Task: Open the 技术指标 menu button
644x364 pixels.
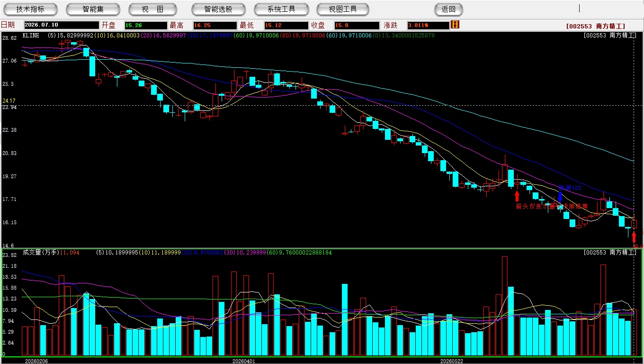Action: tap(30, 9)
